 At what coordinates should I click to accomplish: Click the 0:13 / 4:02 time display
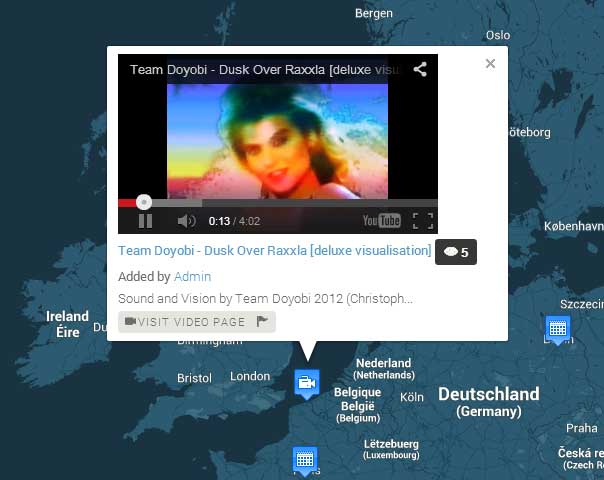(x=234, y=221)
